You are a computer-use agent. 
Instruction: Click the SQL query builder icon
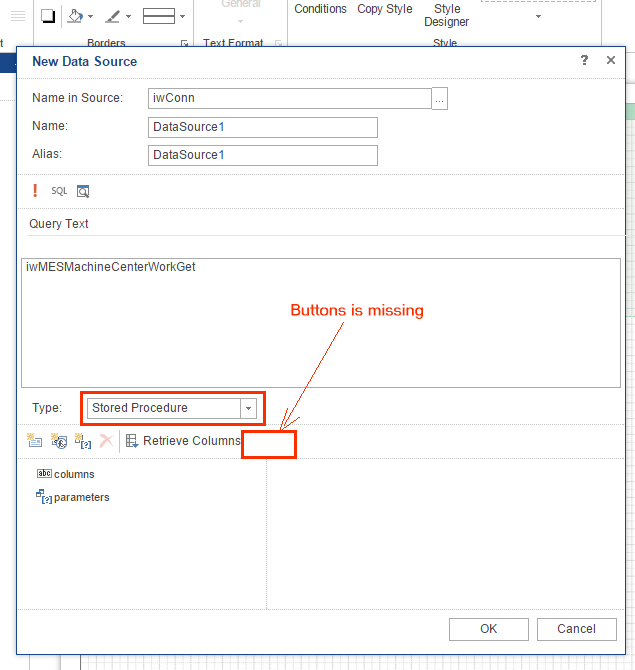[59, 191]
